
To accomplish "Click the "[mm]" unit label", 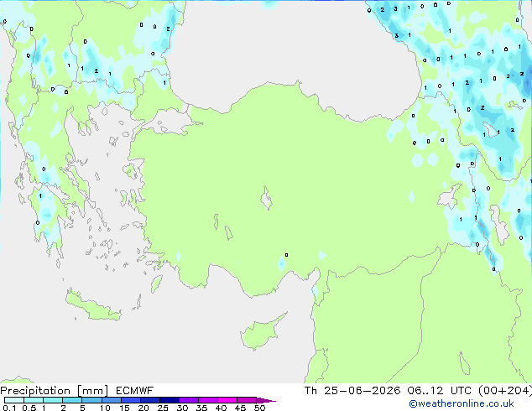I will 92,391.
